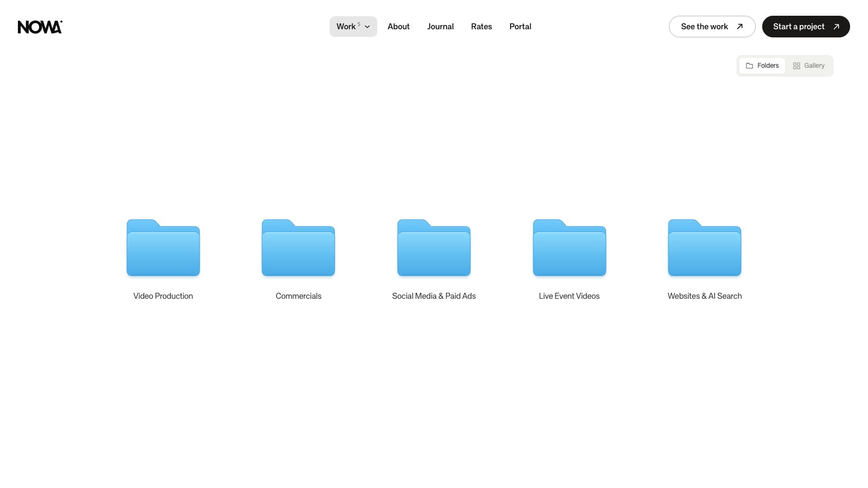The width and height of the screenshot is (868, 488).
Task: Expand the Work dropdown menu
Action: tap(353, 27)
